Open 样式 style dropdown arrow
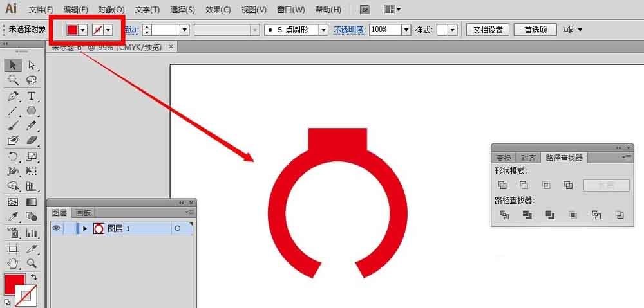The image size is (644, 308). tap(453, 30)
